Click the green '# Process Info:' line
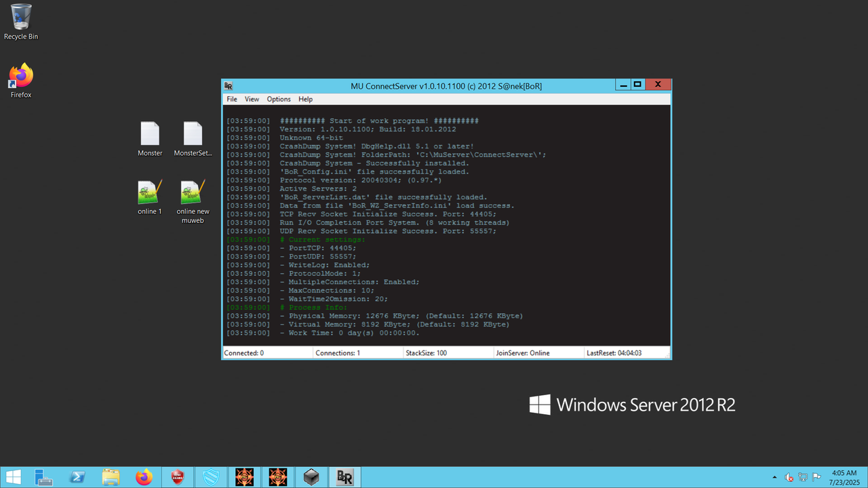Image resolution: width=868 pixels, height=488 pixels. pyautogui.click(x=287, y=307)
